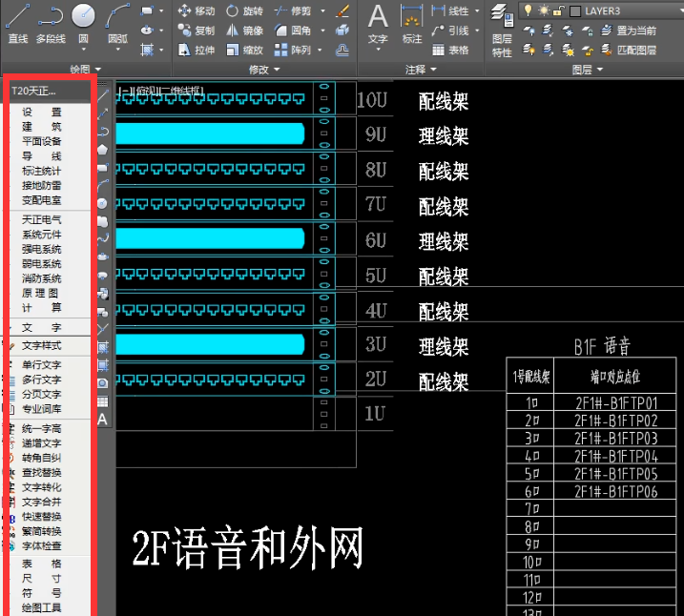Select the 直线 (Line) drawing tool
684x616 pixels.
(17, 23)
